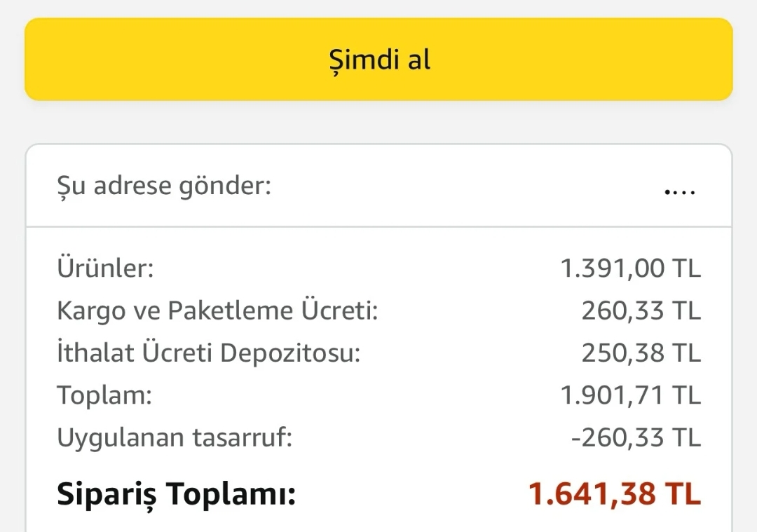Screen dimensions: 757x532
Task: Tap empty middle of the address row
Action: click(x=463, y=187)
